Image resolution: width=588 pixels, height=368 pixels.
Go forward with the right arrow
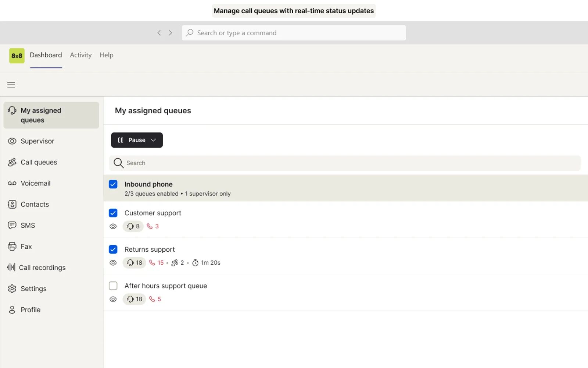171,33
